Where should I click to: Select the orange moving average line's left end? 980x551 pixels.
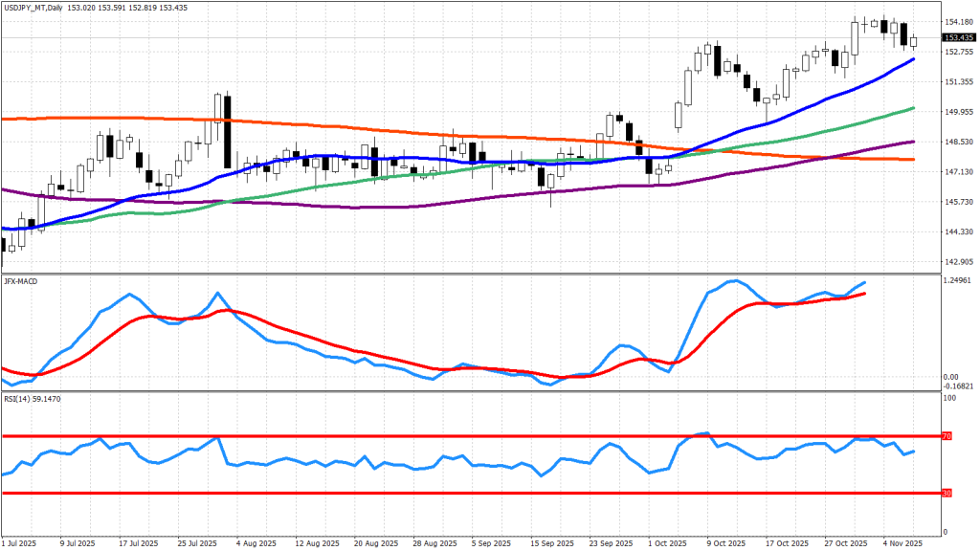[5, 119]
